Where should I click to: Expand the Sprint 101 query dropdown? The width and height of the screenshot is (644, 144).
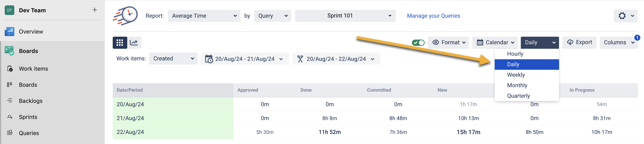click(345, 16)
